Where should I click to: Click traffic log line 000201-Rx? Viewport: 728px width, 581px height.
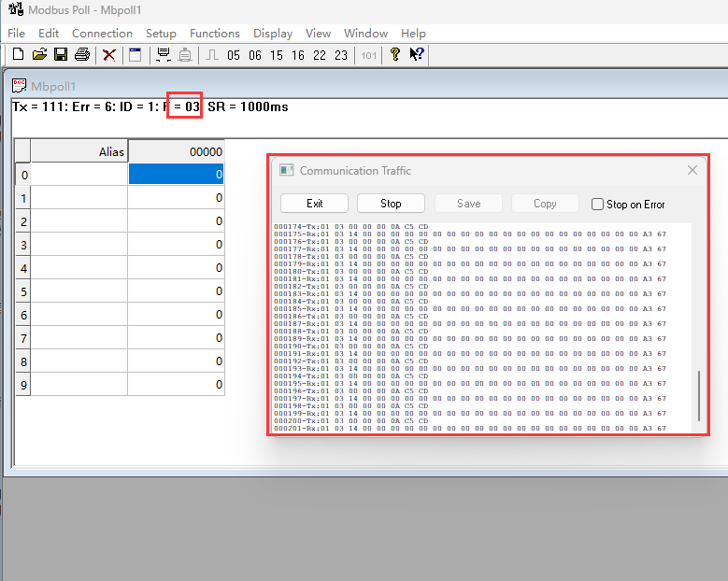click(470, 428)
